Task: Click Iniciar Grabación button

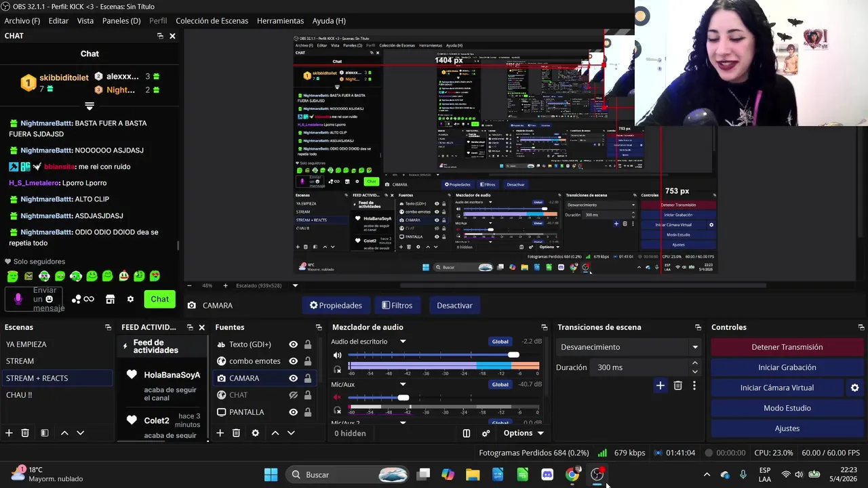Action: coord(787,367)
